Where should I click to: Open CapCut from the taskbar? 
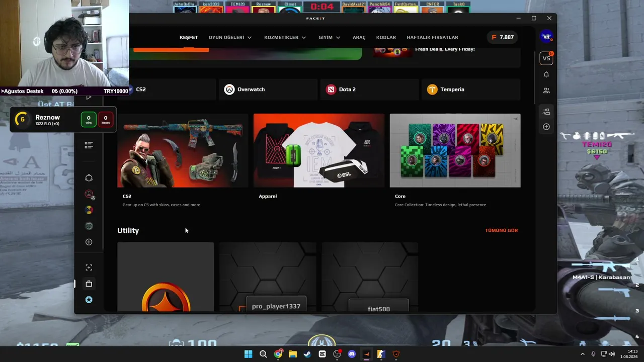pyautogui.click(x=322, y=354)
